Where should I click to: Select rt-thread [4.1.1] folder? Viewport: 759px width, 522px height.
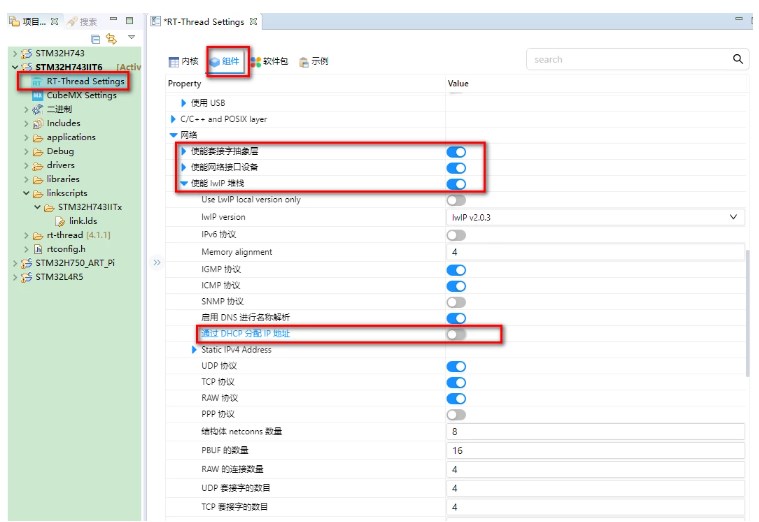point(72,235)
